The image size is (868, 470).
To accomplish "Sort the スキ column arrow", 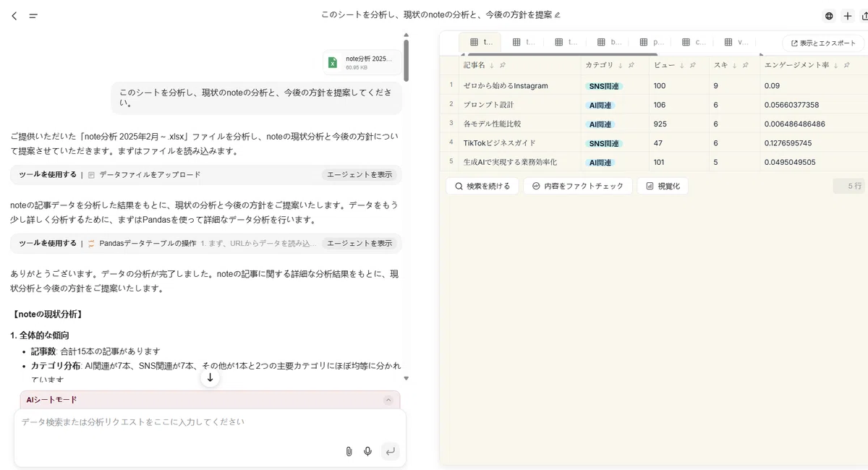I will [x=735, y=65].
